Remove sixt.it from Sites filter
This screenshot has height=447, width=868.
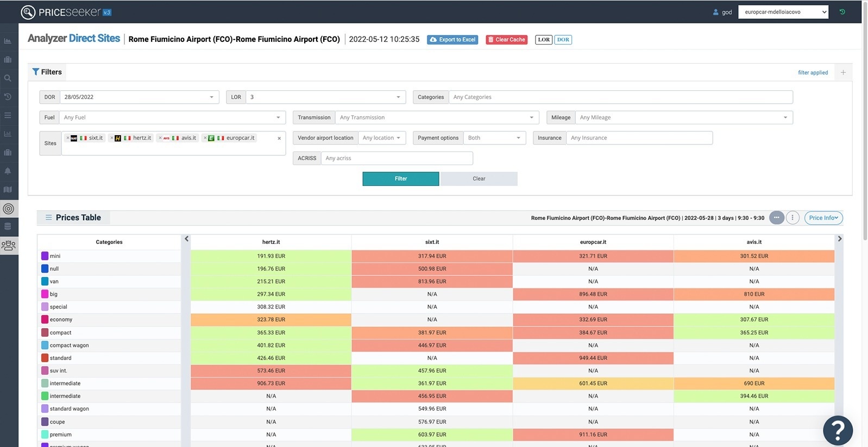[x=68, y=138]
